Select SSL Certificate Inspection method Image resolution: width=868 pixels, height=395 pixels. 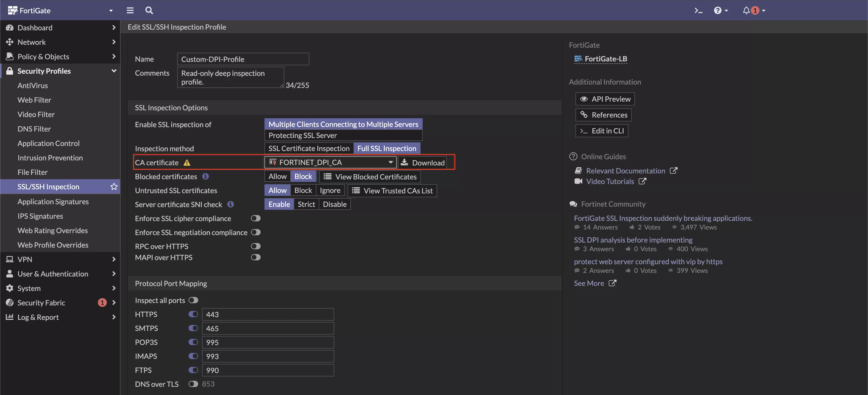pos(309,148)
